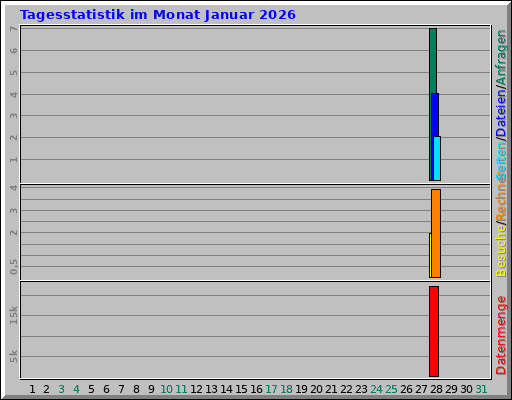
Task: Click the 'Dateien' legend label
Action: click(501, 113)
